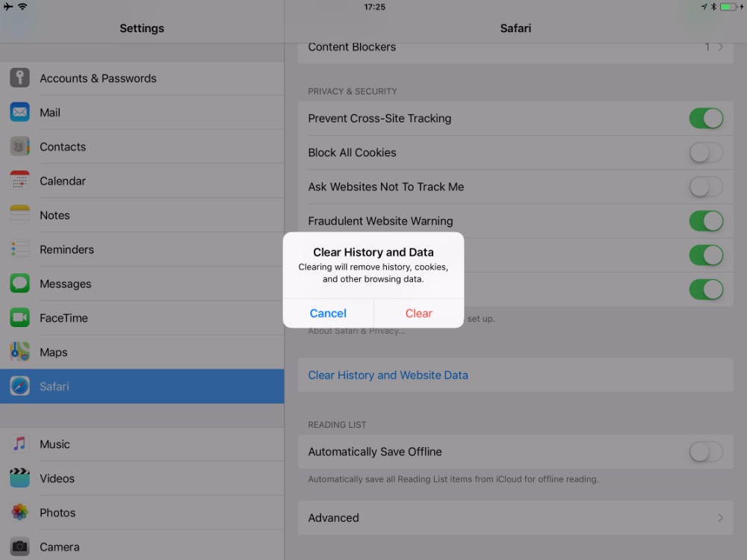This screenshot has height=560, width=747.
Task: Tap the Camera icon
Action: click(19, 547)
